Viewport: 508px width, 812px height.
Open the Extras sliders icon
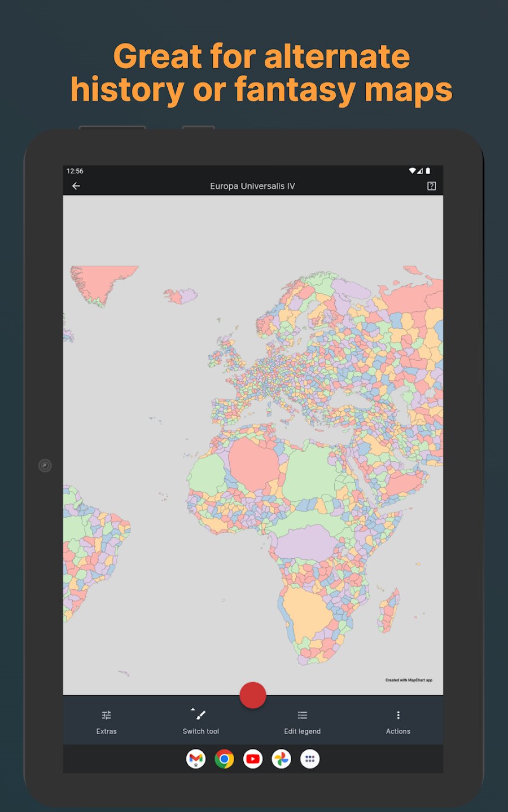106,715
